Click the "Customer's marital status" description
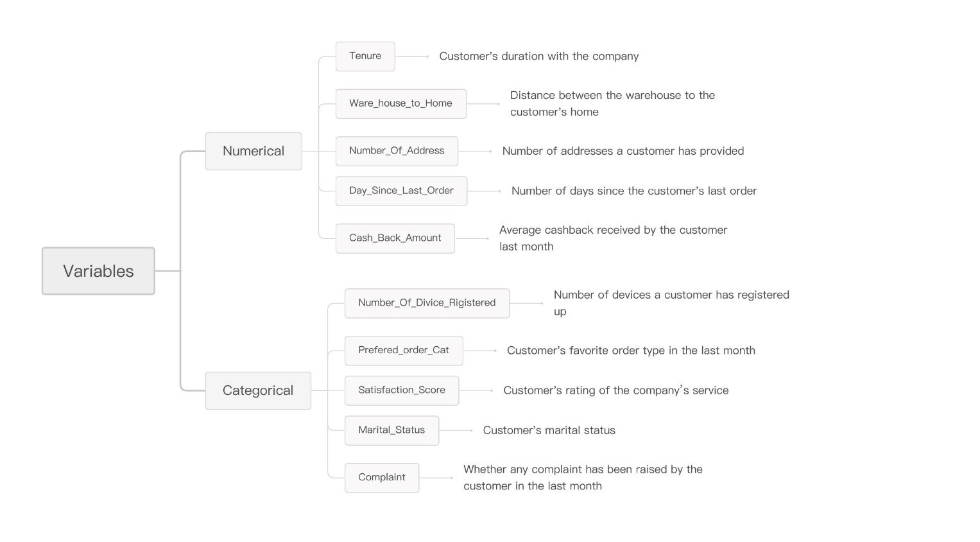The image size is (980, 542). 549,430
